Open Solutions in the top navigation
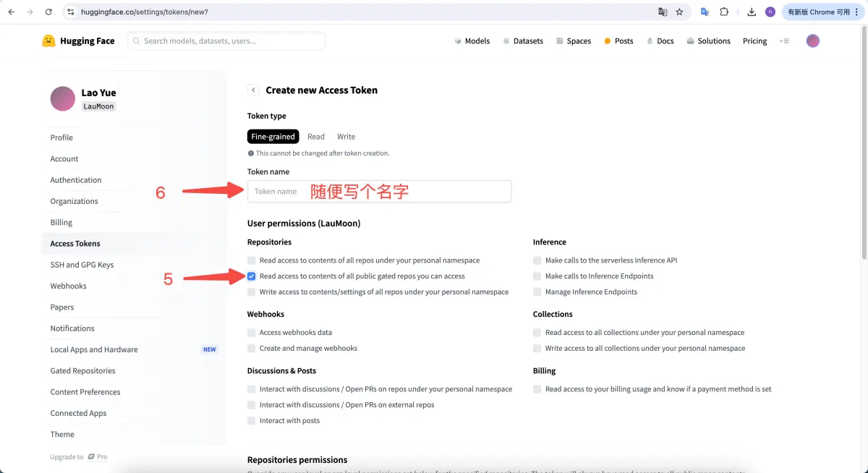This screenshot has width=868, height=473. [708, 41]
